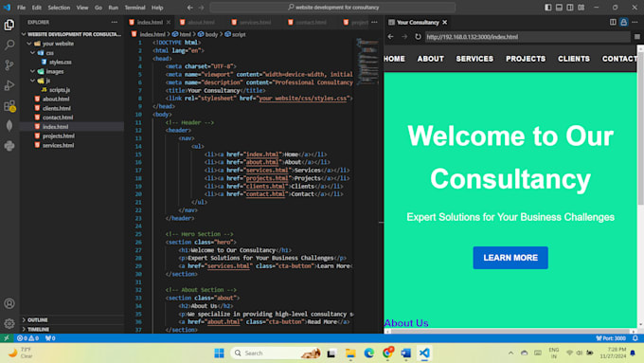Screen dimensions: 644x363
Task: Open errors and warnings in status bar
Action: point(27,338)
